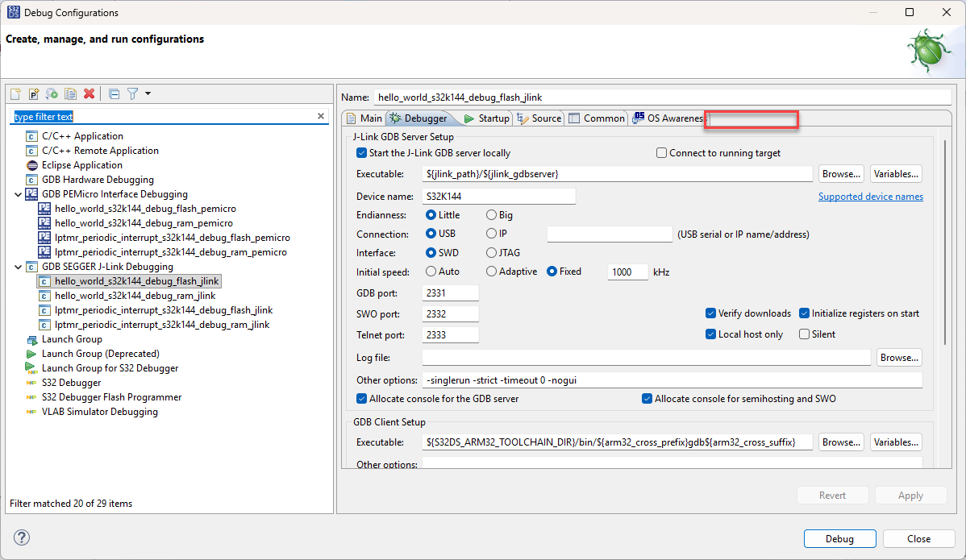Toggle Verify downloads checkbox
The width and height of the screenshot is (966, 560).
710,313
